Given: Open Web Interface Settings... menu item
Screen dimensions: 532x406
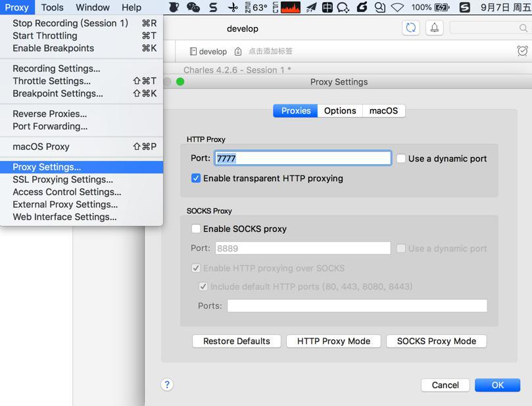Looking at the screenshot, I should point(82,217).
